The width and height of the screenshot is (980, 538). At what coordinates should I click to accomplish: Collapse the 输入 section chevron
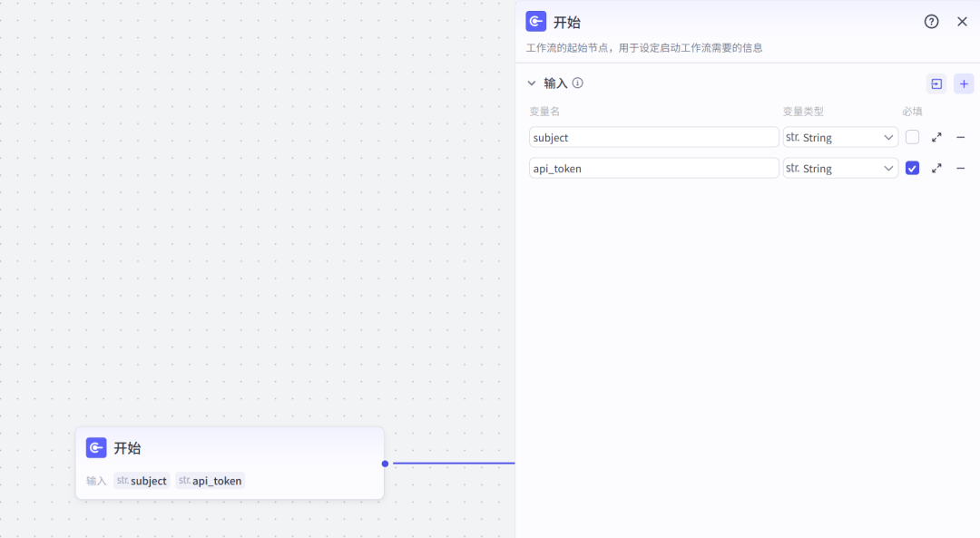tap(533, 83)
